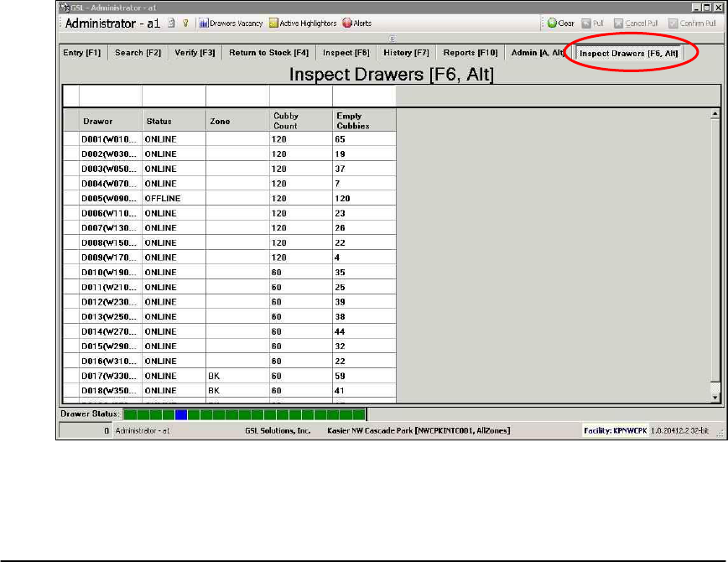This screenshot has width=728, height=562.
Task: Click the filter box above Cubby Count column
Action: 301,96
